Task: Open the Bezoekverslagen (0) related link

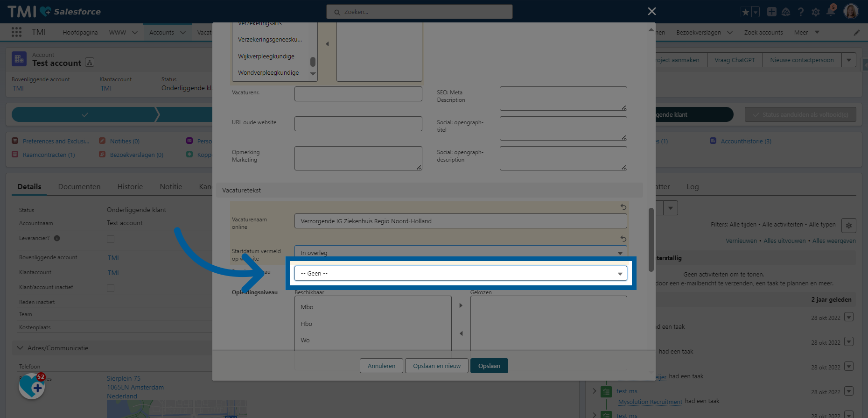Action: (137, 155)
